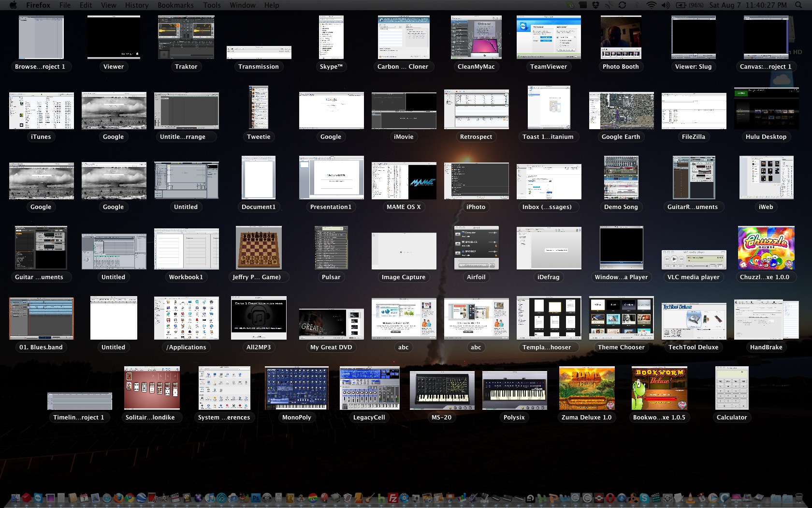Open iPhoto from the Dock
Image resolution: width=812 pixels, height=508 pixels.
(427, 497)
